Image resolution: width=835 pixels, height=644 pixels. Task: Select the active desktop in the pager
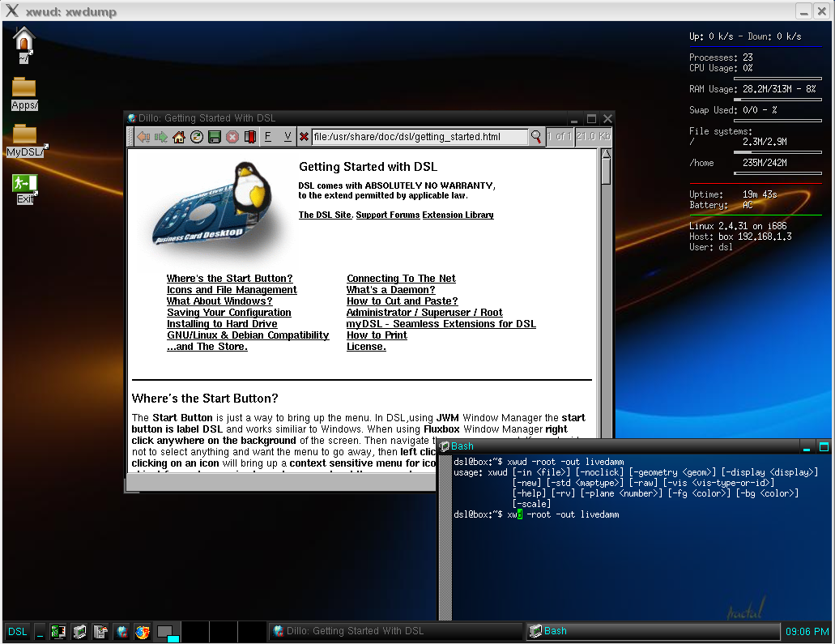pyautogui.click(x=168, y=632)
